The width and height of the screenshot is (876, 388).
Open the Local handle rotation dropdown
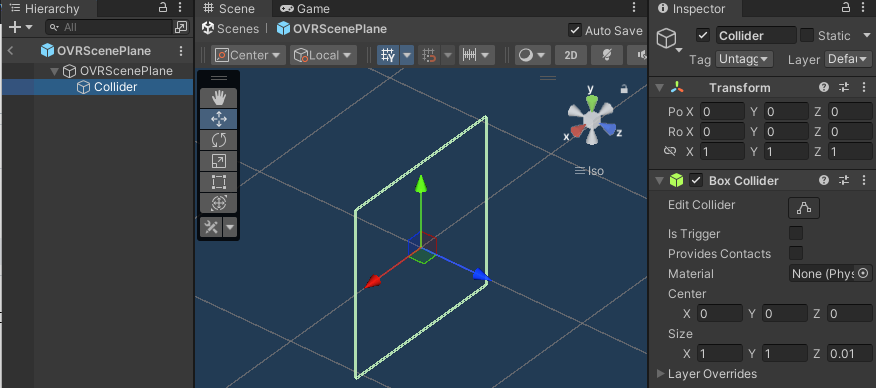323,55
